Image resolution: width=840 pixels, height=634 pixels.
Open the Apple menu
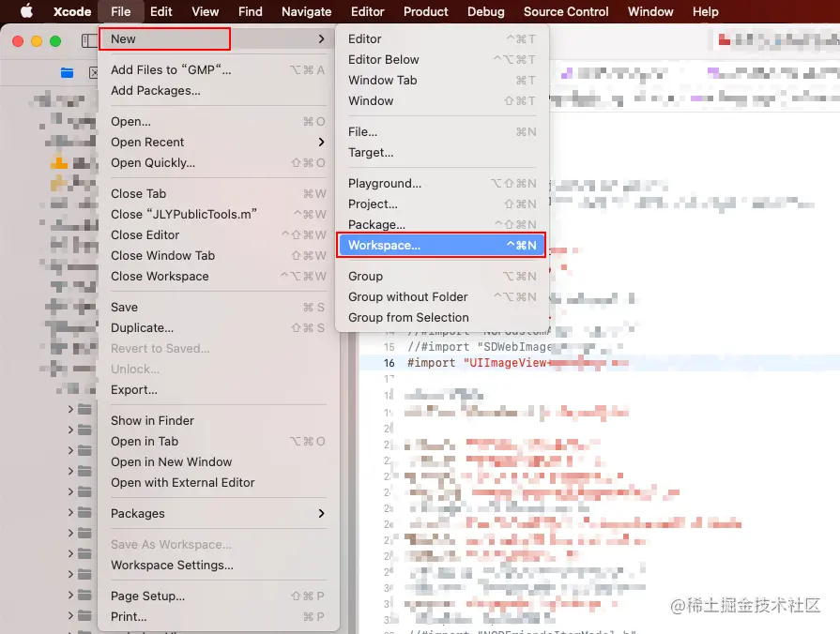(x=26, y=11)
